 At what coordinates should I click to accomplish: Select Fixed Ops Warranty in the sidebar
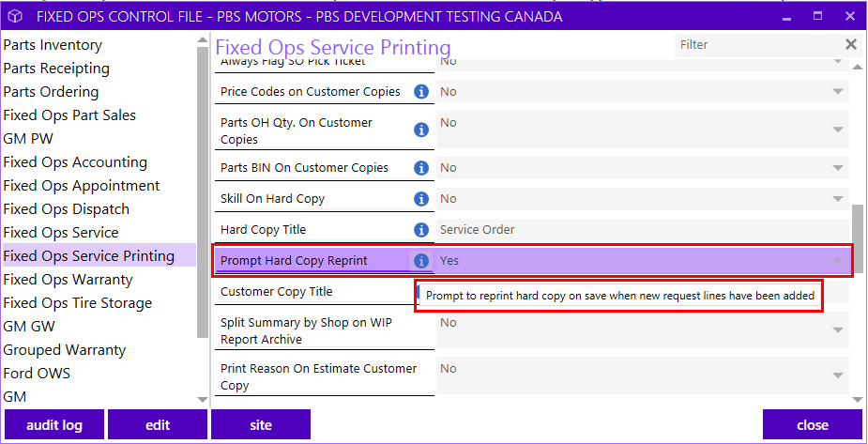68,280
